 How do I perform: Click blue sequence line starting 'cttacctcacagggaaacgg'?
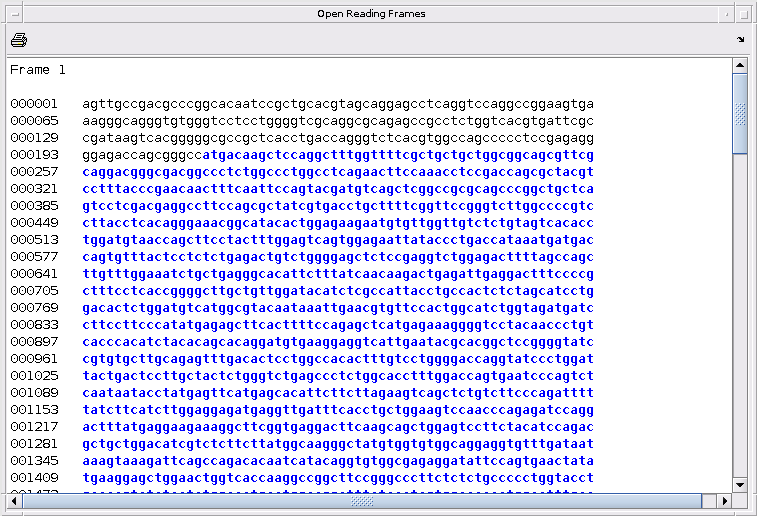[338, 223]
